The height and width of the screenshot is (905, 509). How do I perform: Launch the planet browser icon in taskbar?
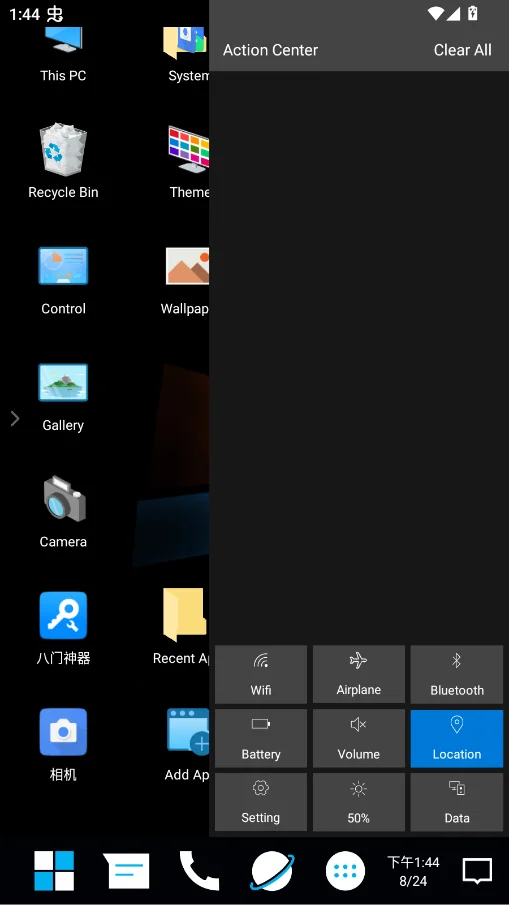[x=272, y=871]
